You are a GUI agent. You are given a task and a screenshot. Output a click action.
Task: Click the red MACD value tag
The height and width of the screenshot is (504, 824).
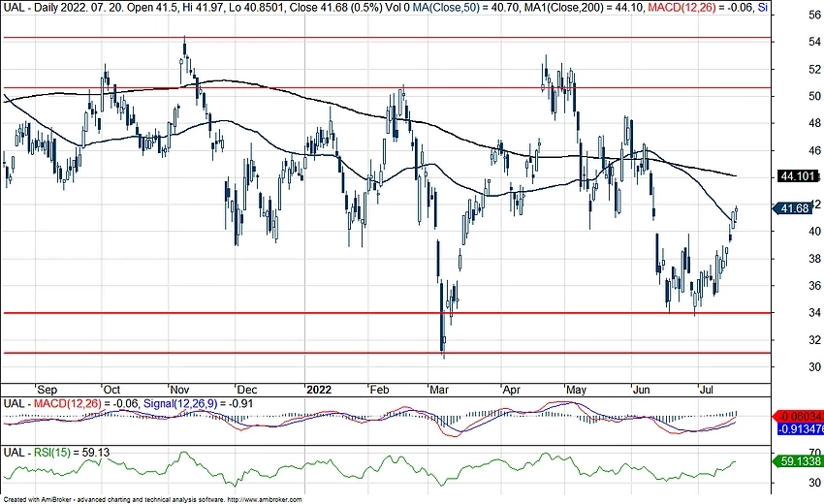[x=800, y=416]
